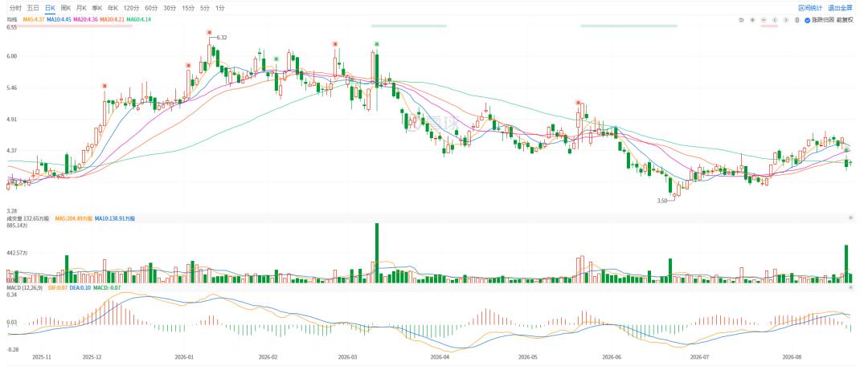Image resolution: width=868 pixels, height=366 pixels.
Task: Click the DIF:0.07 value label
Action: (x=58, y=288)
